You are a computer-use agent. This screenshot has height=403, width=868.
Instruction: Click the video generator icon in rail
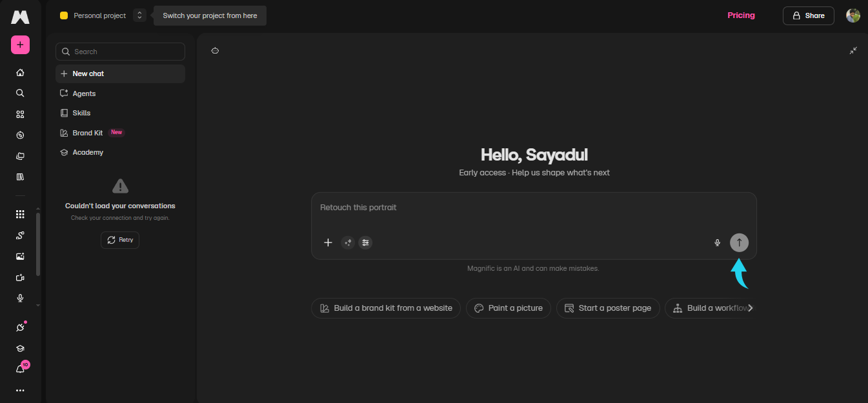[x=20, y=277]
